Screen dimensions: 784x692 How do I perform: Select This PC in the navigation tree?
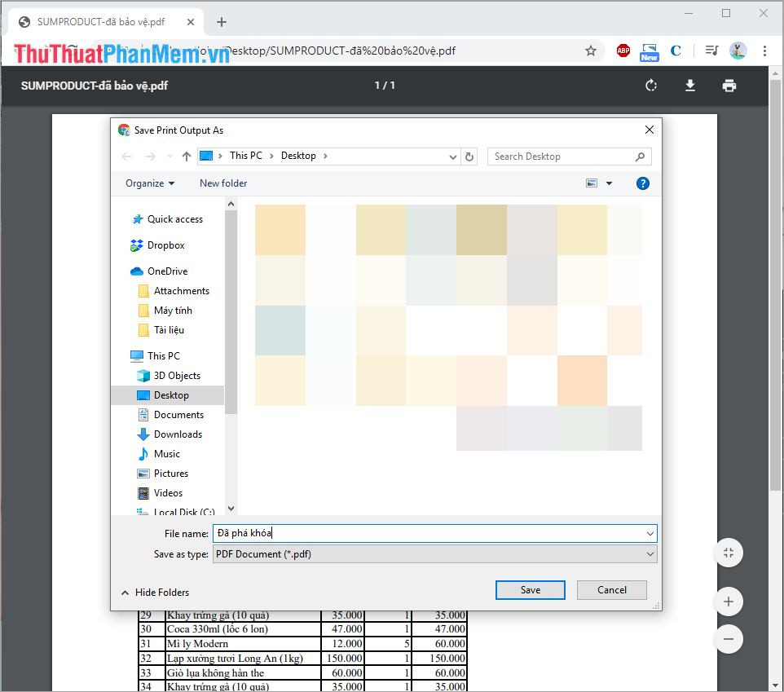pyautogui.click(x=155, y=355)
